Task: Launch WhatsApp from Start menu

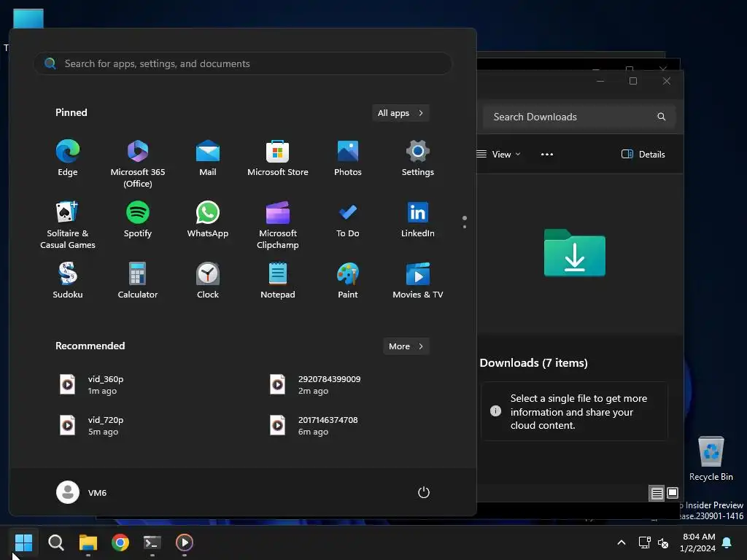Action: (208, 219)
